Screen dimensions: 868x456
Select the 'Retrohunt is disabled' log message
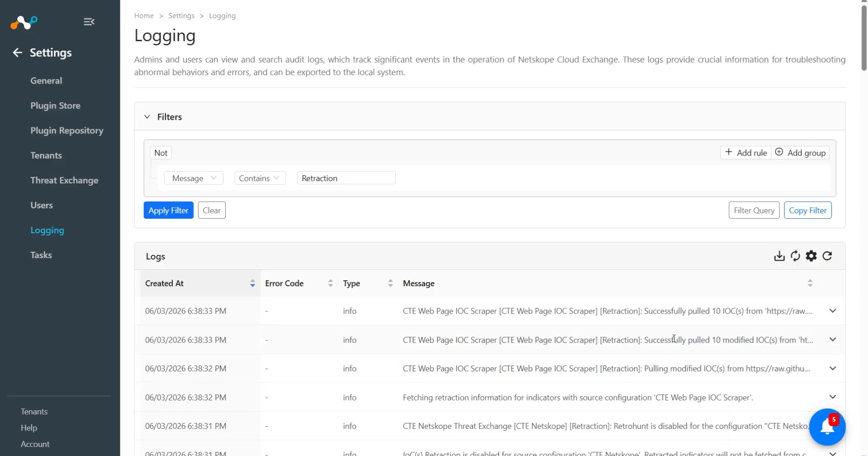(x=606, y=426)
